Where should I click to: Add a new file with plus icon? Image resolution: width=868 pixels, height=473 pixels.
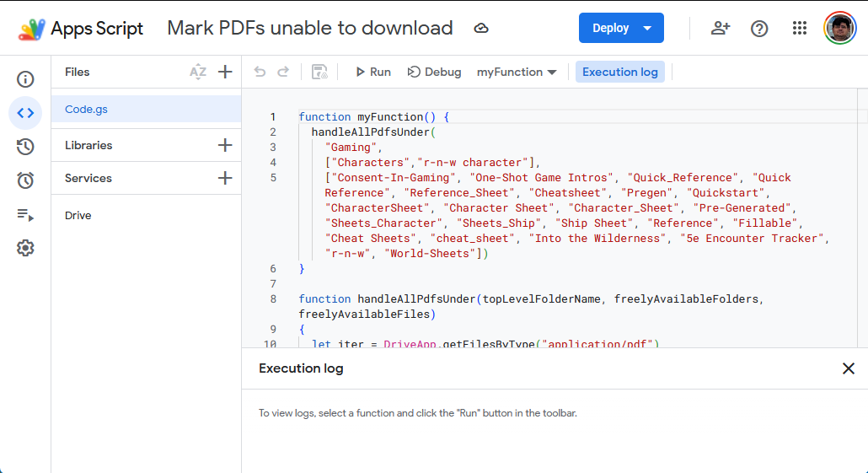coord(225,73)
